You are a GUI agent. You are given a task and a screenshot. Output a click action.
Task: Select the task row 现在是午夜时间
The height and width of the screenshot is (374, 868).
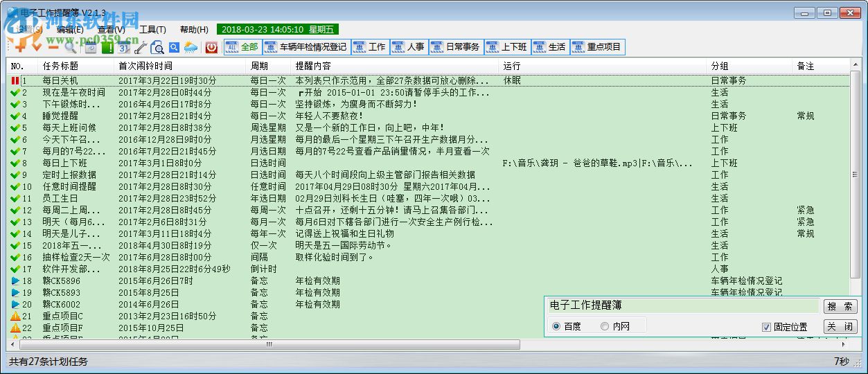(429, 92)
